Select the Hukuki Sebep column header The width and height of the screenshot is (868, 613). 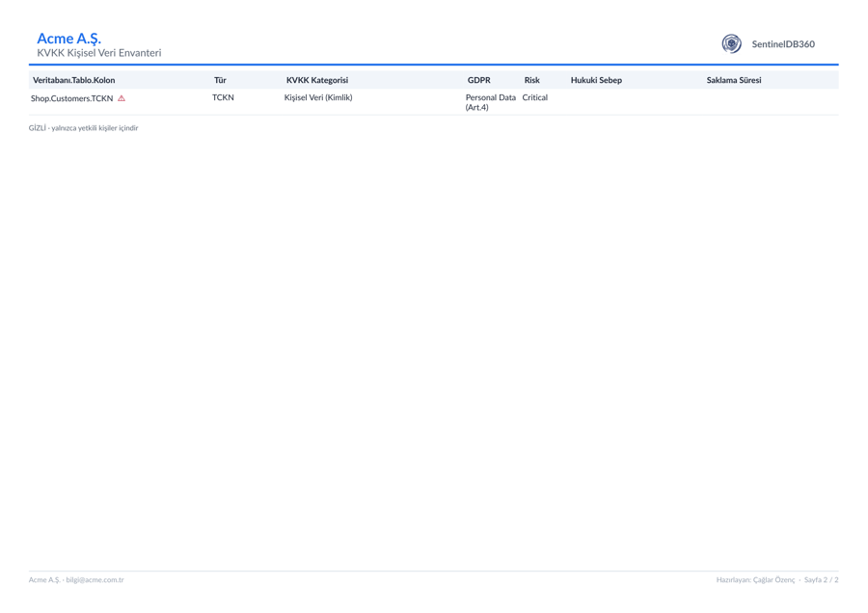point(596,80)
